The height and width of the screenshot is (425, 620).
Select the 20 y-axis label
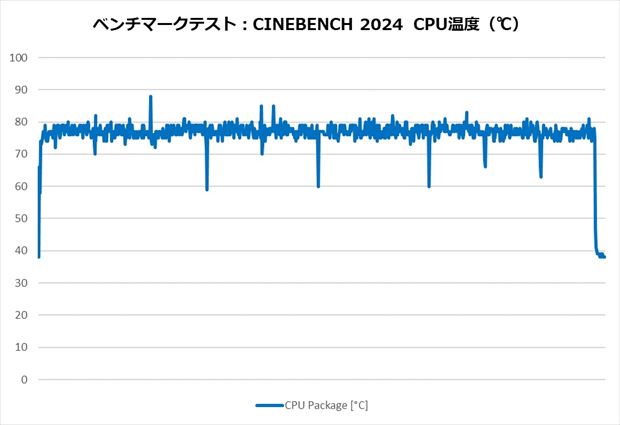coord(20,316)
